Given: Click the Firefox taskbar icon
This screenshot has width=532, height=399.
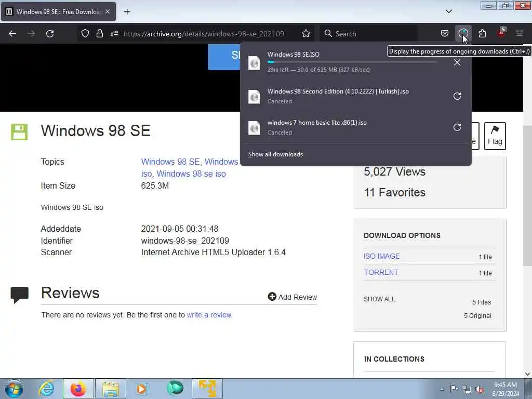Looking at the screenshot, I should coord(78,389).
